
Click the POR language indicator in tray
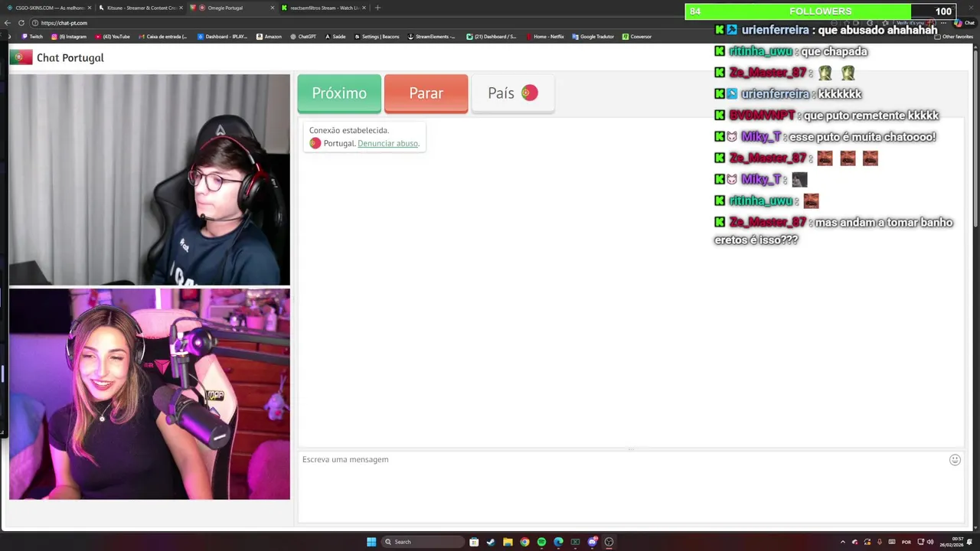pos(906,542)
